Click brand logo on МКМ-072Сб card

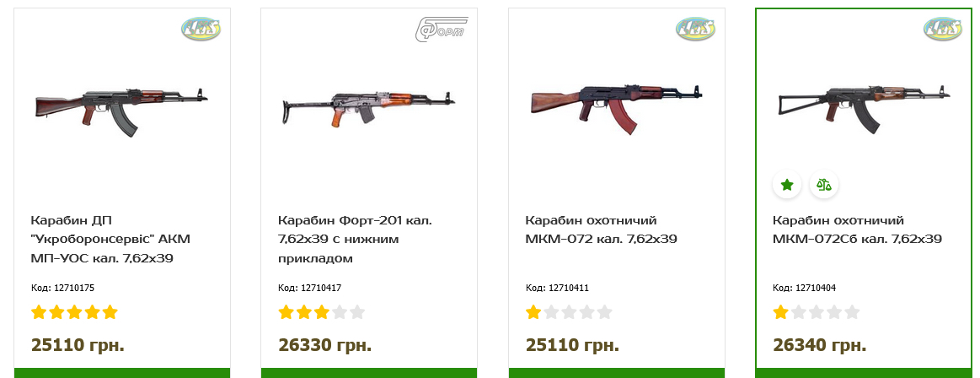[943, 30]
